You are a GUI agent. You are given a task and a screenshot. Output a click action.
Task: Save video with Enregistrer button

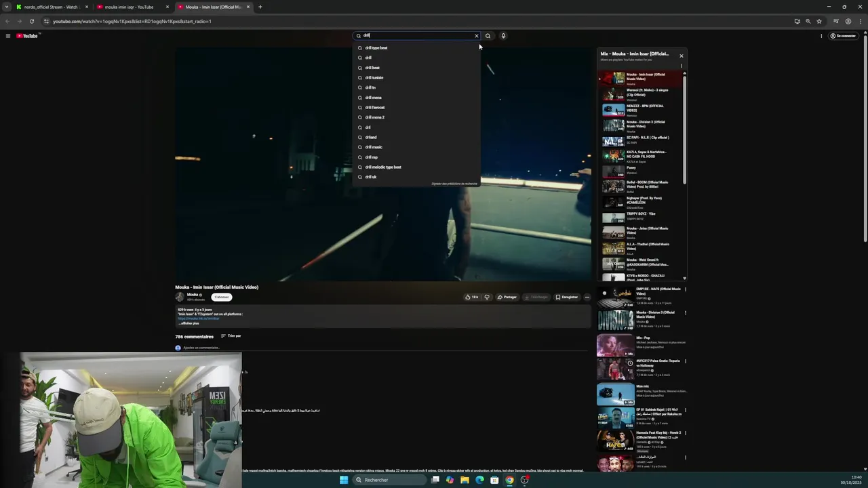[567, 297]
